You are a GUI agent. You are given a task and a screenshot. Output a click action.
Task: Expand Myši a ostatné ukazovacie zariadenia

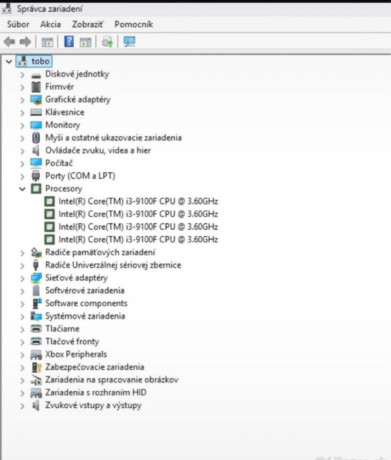(22, 138)
